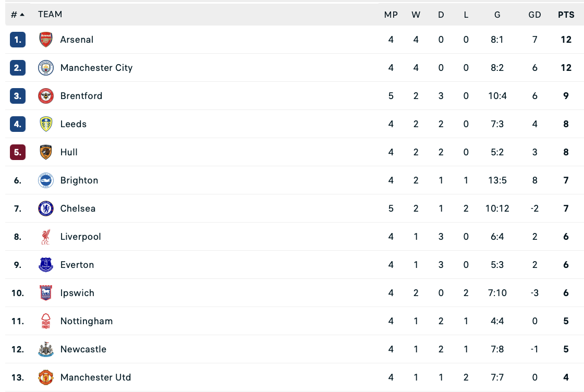Click the Brighton seagull crest
The height and width of the screenshot is (392, 584).
pos(46,180)
